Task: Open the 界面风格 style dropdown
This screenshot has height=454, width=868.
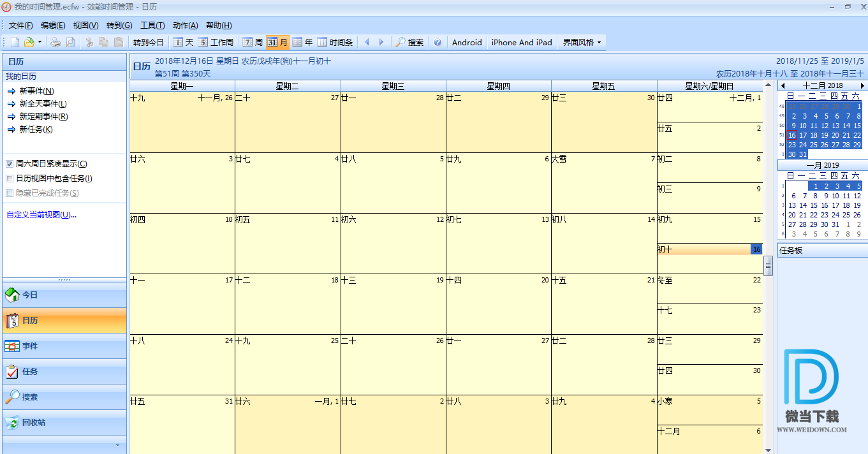Action: (582, 42)
